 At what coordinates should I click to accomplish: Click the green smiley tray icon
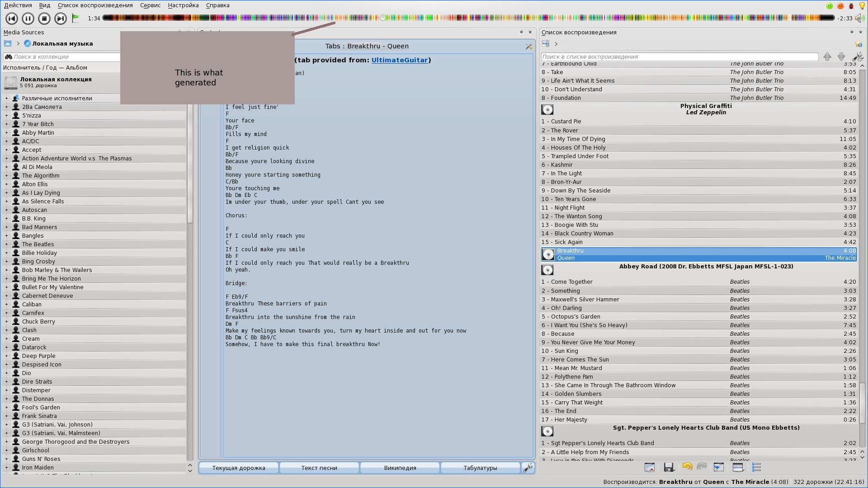(830, 6)
